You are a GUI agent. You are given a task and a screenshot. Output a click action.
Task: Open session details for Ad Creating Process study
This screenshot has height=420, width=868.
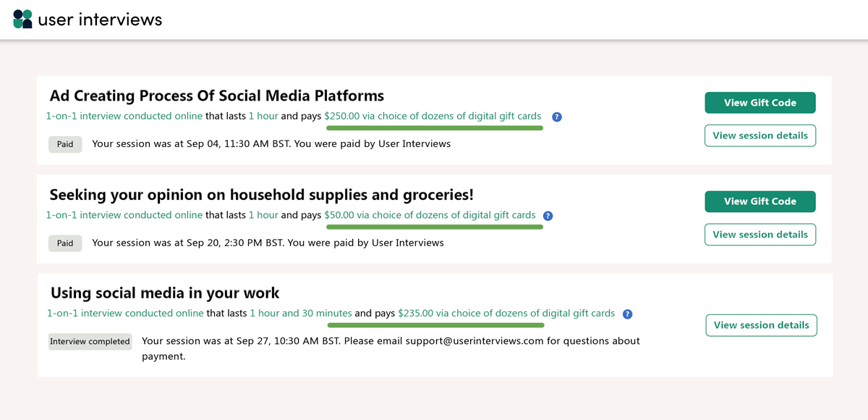759,135
